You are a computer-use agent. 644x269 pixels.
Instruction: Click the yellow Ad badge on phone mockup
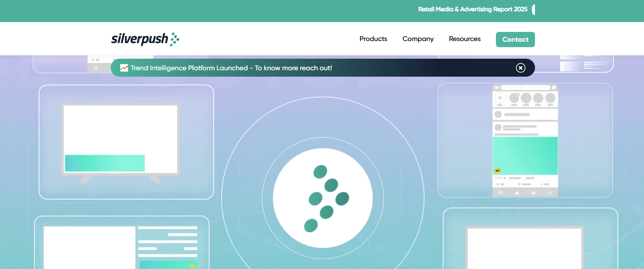[497, 170]
